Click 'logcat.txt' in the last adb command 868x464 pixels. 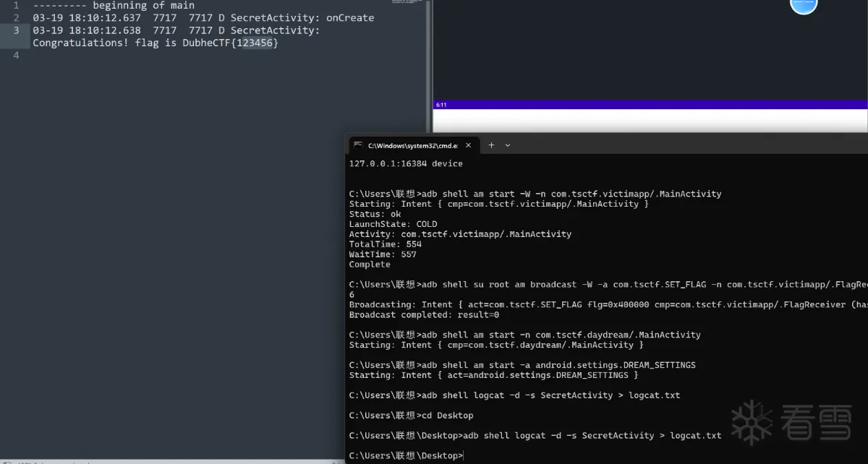click(696, 435)
